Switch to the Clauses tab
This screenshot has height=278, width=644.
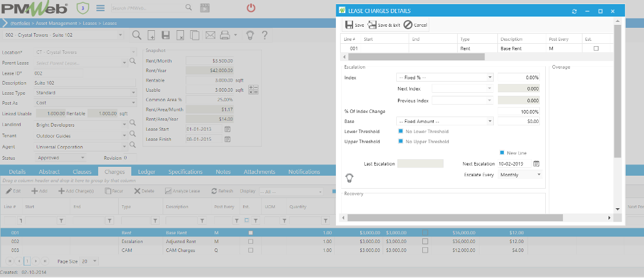coord(82,172)
